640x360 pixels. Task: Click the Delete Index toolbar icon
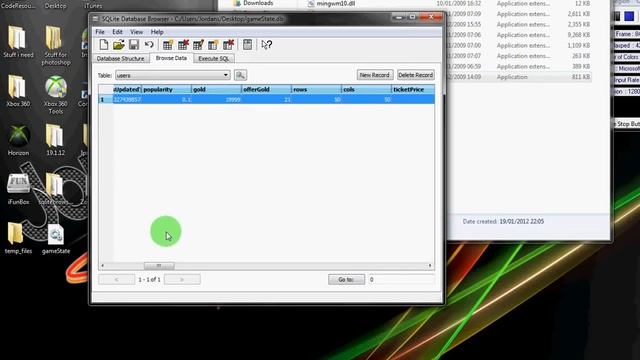(228, 44)
